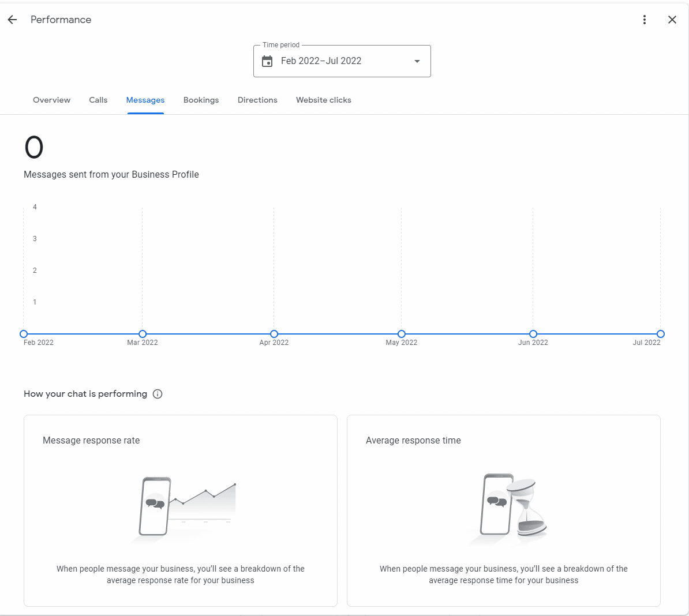Open the Calls tab

[x=98, y=100]
